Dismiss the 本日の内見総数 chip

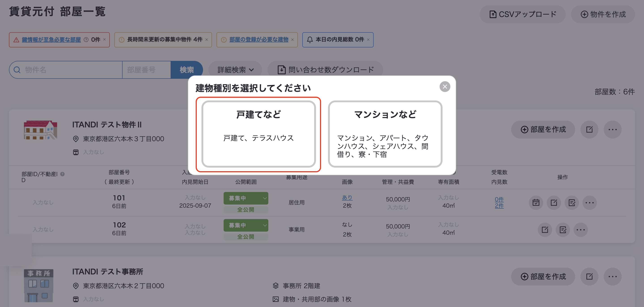click(x=368, y=40)
